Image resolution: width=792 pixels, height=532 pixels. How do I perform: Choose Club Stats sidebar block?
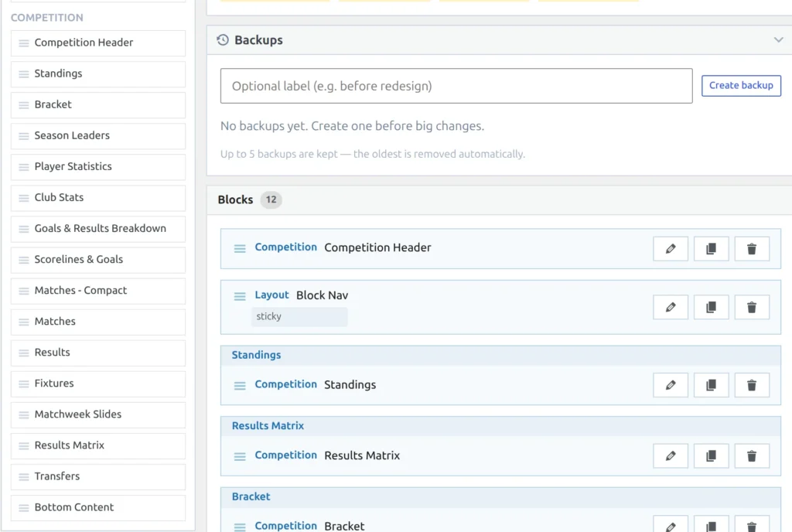pyautogui.click(x=98, y=198)
